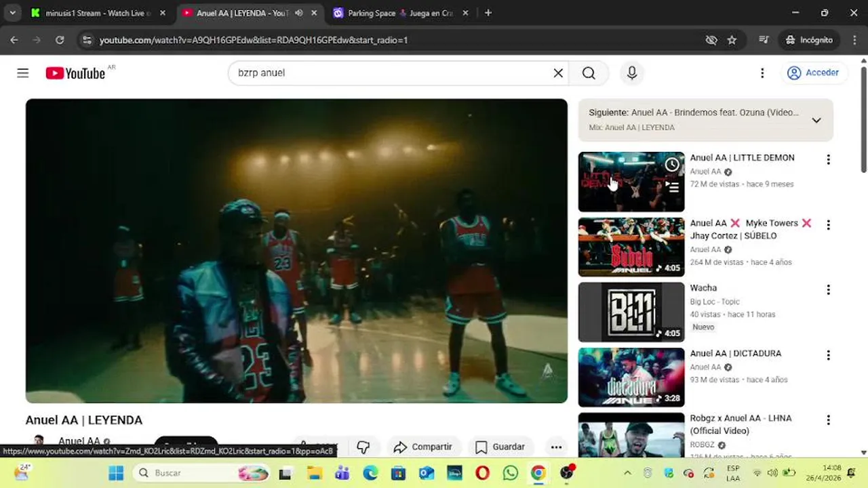868x488 pixels.
Task: Open a new browser tab
Action: tap(488, 13)
